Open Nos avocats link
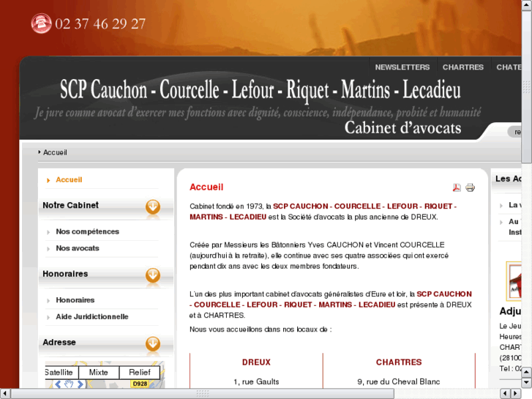Viewport: 532px width, 399px height. pyautogui.click(x=78, y=248)
